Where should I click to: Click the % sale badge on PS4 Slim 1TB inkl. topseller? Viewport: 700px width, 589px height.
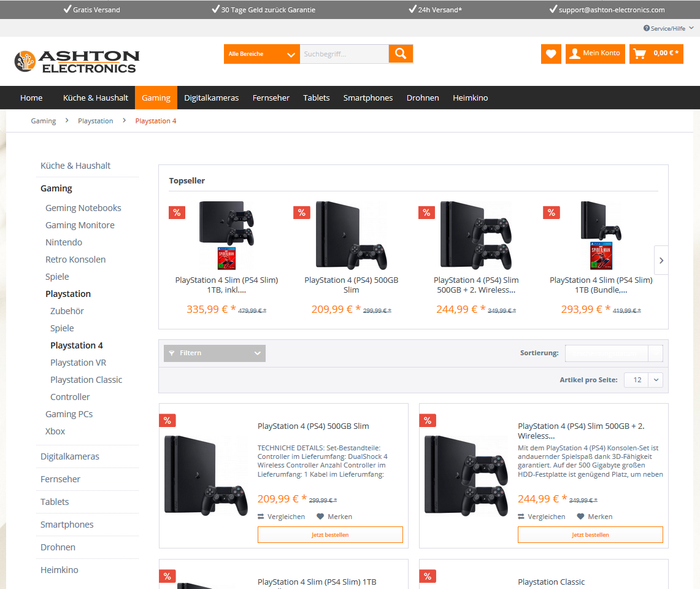coord(177,212)
